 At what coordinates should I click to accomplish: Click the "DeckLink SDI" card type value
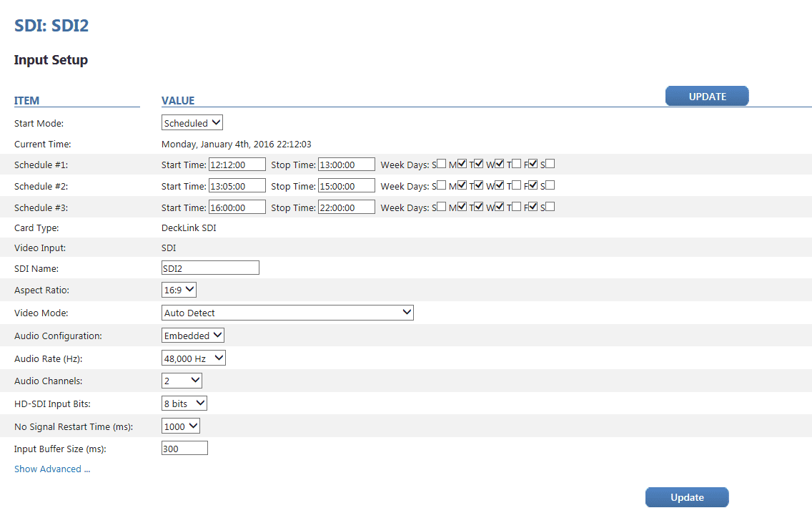pyautogui.click(x=189, y=228)
